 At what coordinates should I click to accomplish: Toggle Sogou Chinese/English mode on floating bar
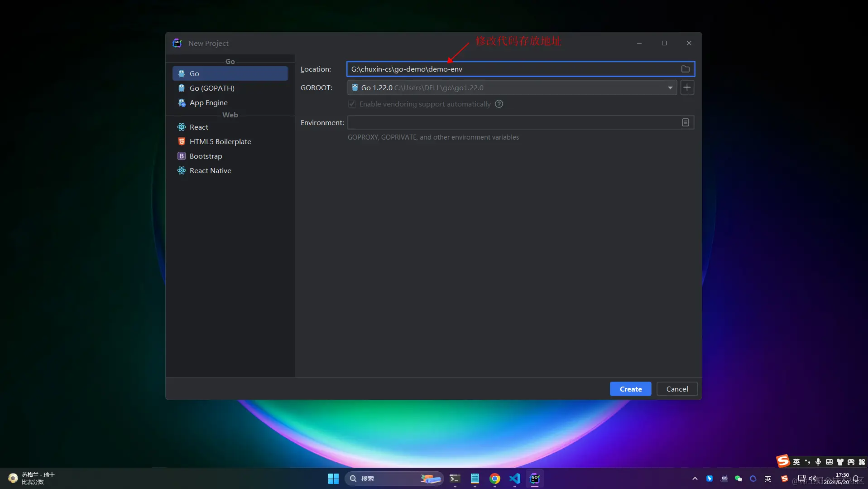[x=796, y=462]
